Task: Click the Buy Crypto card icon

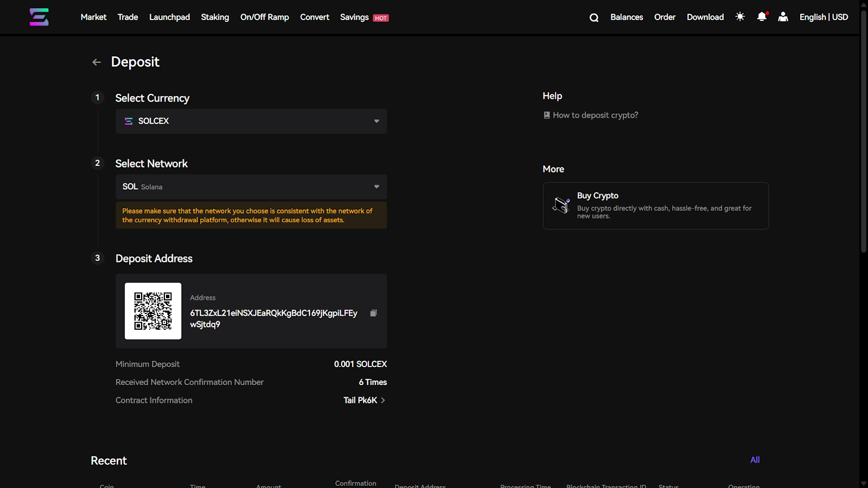Action: pyautogui.click(x=561, y=206)
